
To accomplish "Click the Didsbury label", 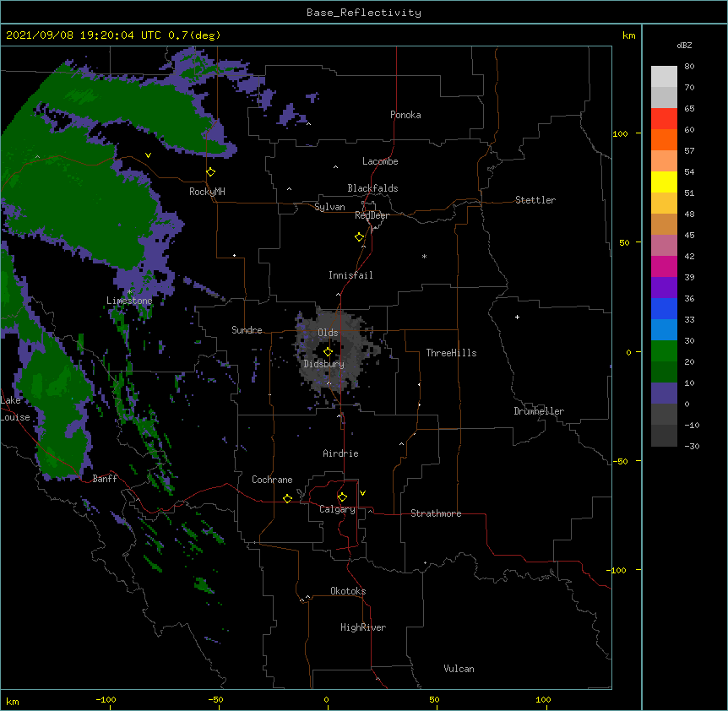I will tap(324, 364).
